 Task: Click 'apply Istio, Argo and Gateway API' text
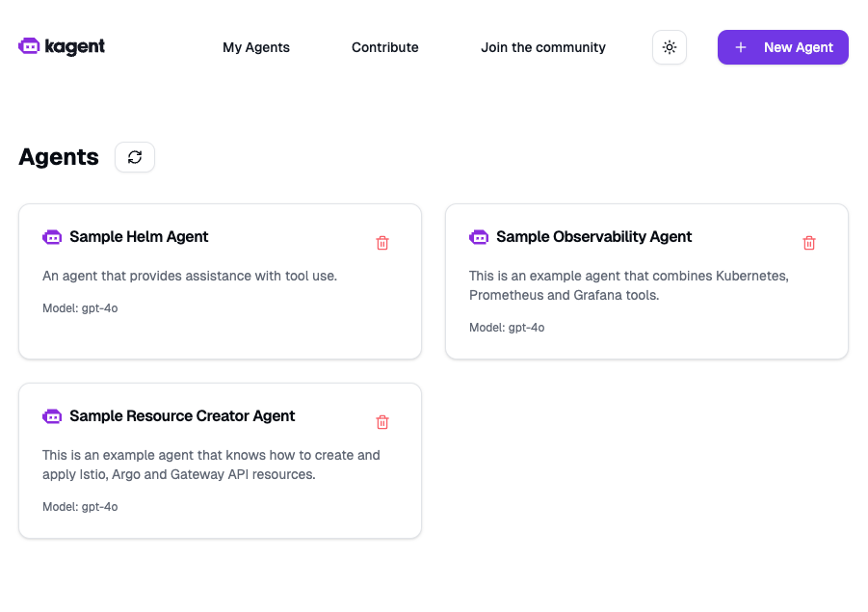pos(179,474)
